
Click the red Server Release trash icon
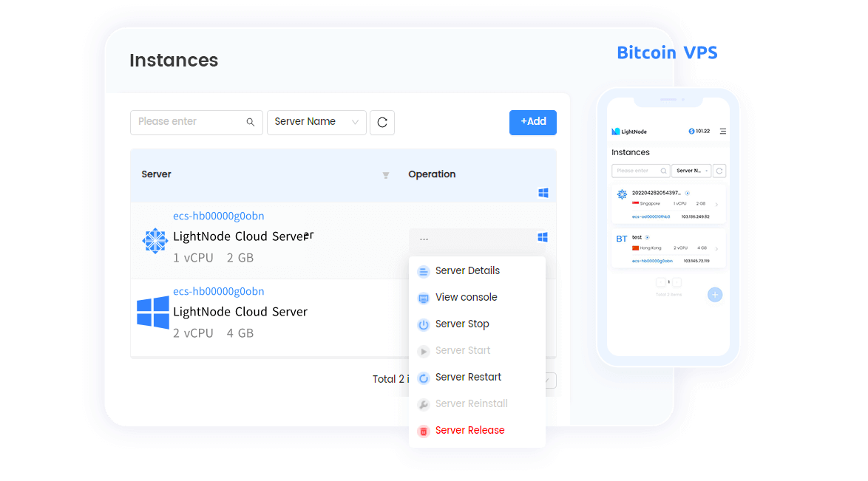coord(424,431)
